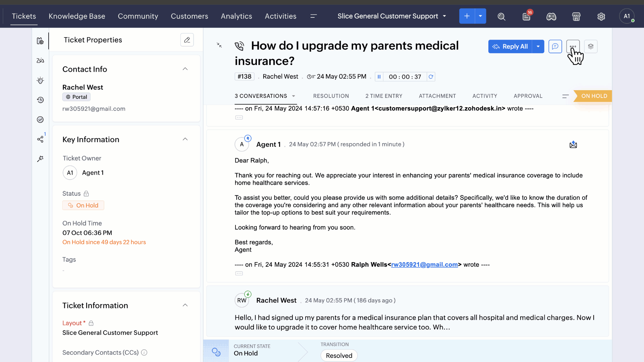Viewport: 644px width, 362px height.
Task: Switch to the Approval tab
Action: (528, 96)
